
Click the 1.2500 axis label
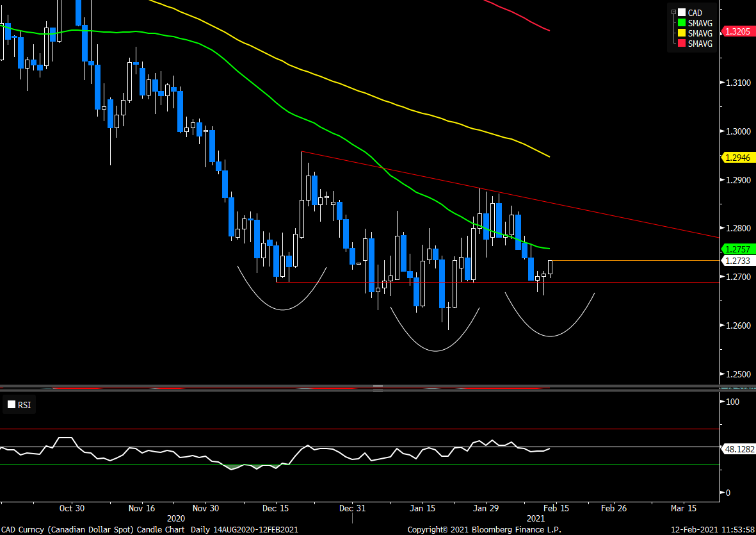(x=739, y=374)
